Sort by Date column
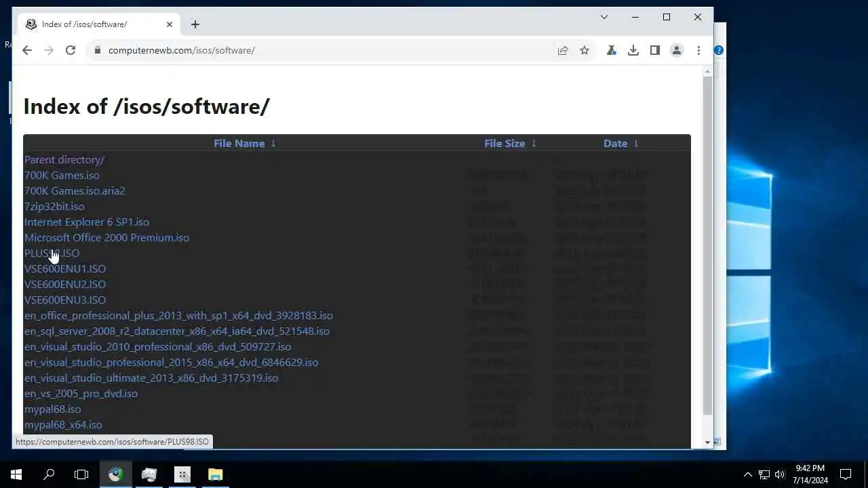The height and width of the screenshot is (488, 868). coord(621,143)
